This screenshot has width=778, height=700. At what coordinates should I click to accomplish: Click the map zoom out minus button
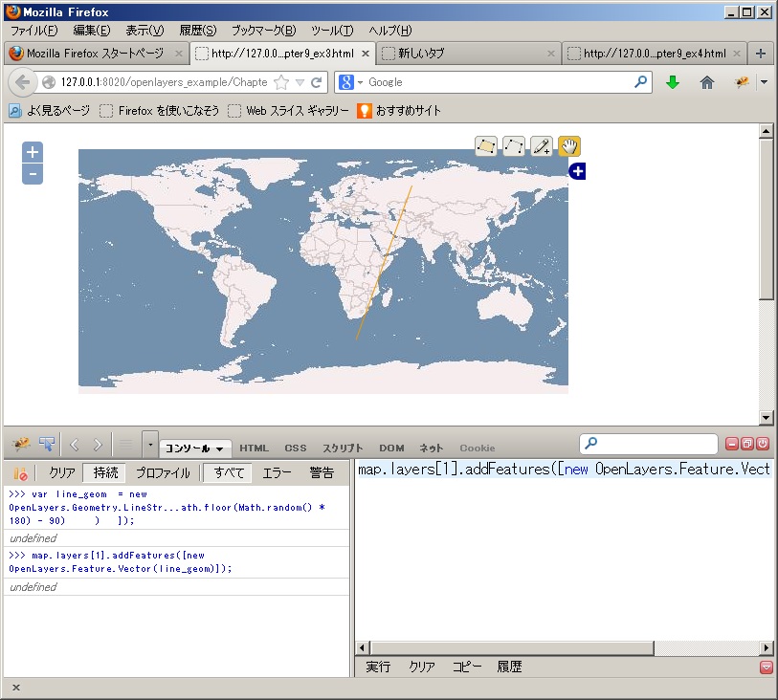click(33, 173)
